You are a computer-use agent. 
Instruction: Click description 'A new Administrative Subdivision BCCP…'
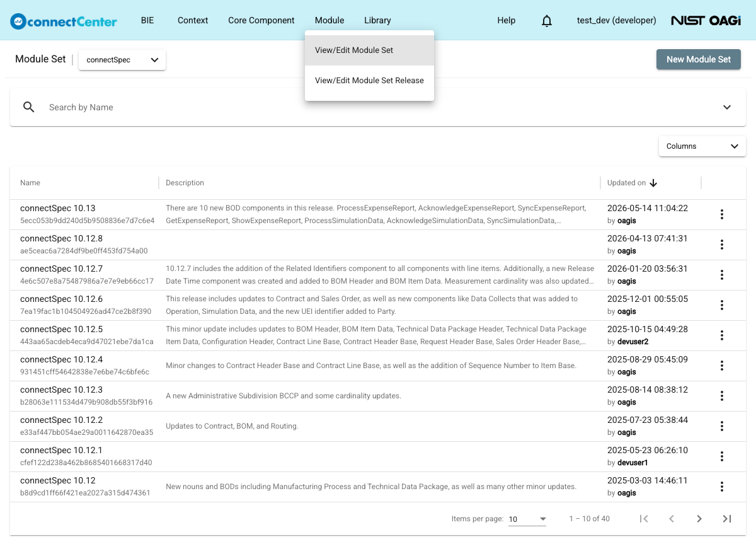(x=283, y=396)
